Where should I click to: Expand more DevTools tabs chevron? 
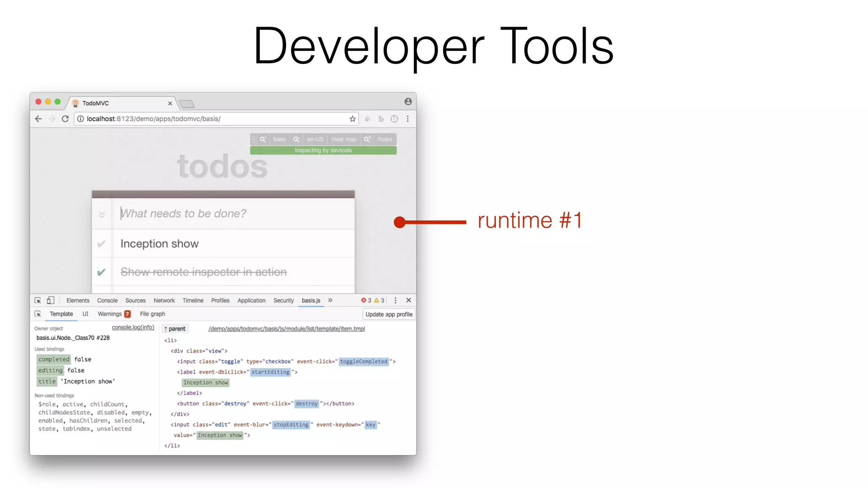[x=330, y=300]
